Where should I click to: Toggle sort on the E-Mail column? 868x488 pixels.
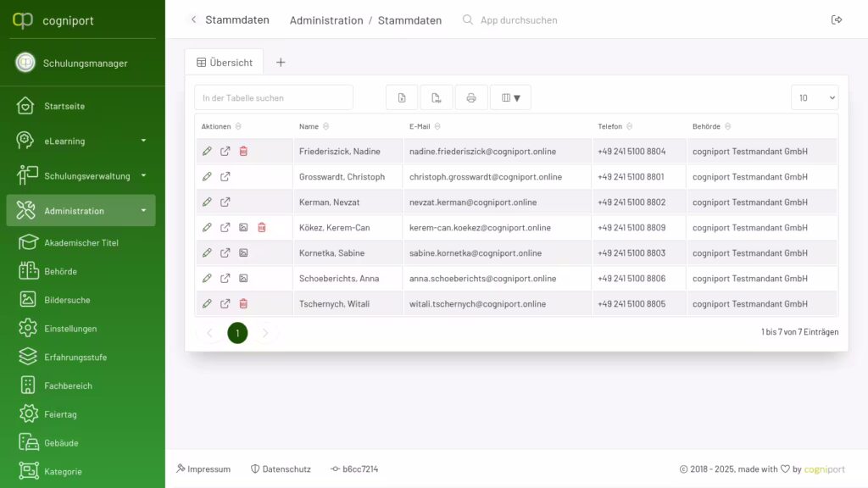click(x=438, y=127)
